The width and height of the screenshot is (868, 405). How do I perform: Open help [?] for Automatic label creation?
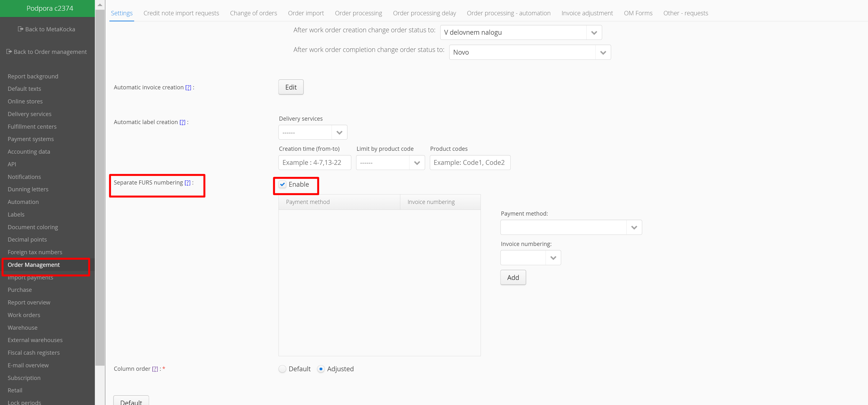182,122
